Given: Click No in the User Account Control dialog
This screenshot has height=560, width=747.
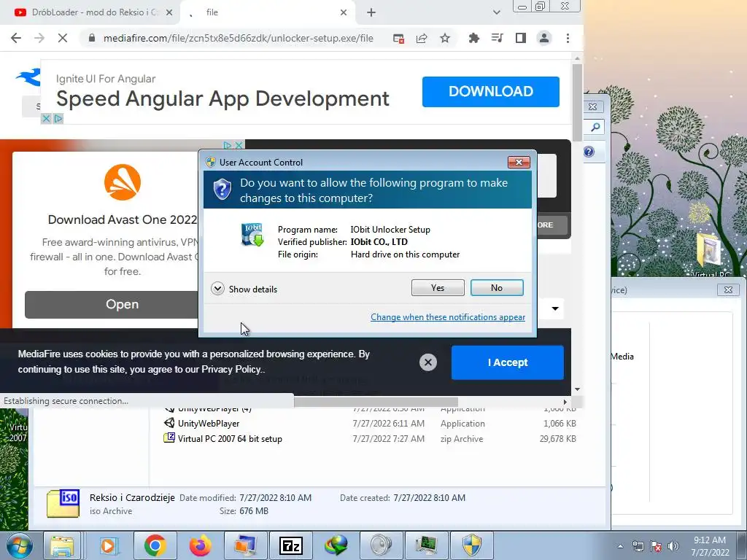Looking at the screenshot, I should [x=497, y=287].
